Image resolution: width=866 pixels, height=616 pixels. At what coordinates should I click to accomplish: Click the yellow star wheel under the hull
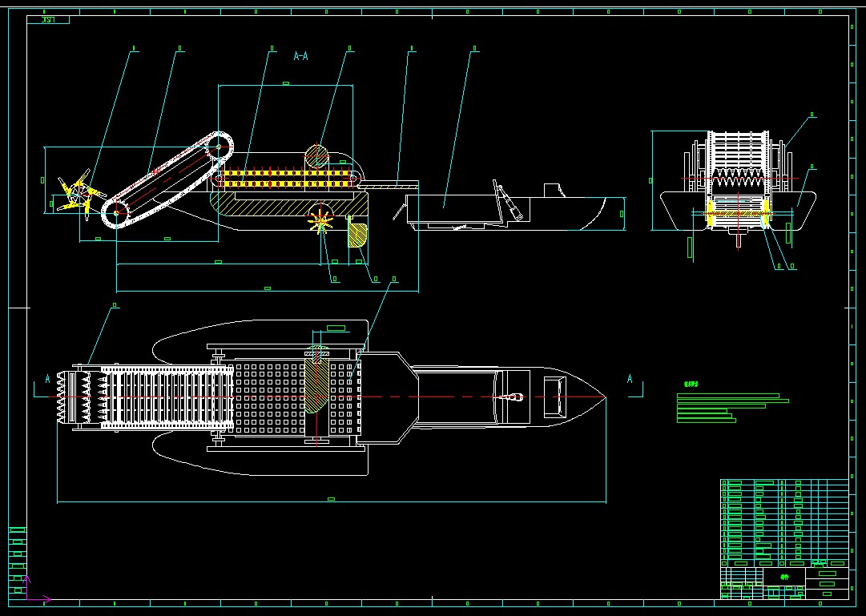320,221
